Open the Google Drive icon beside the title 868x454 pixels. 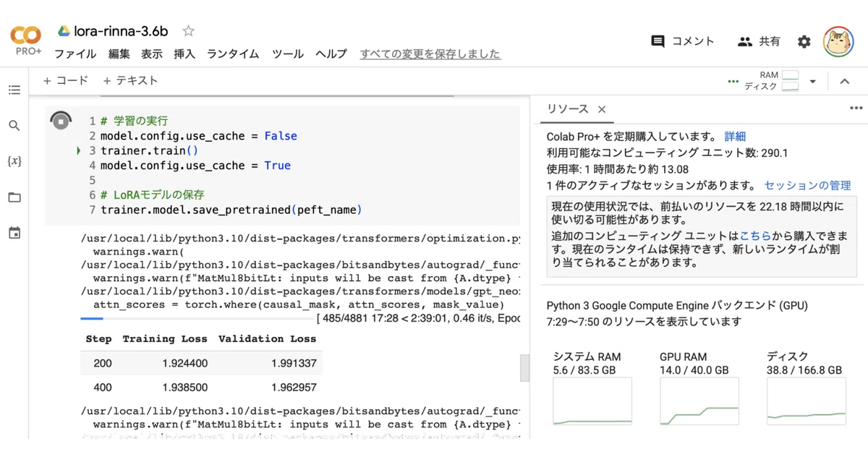[x=64, y=31]
